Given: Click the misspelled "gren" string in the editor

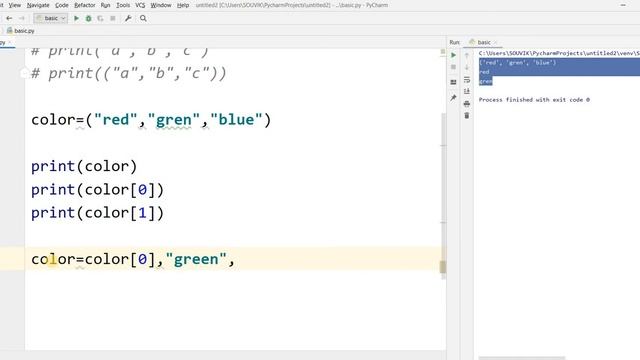Looking at the screenshot, I should (173, 120).
